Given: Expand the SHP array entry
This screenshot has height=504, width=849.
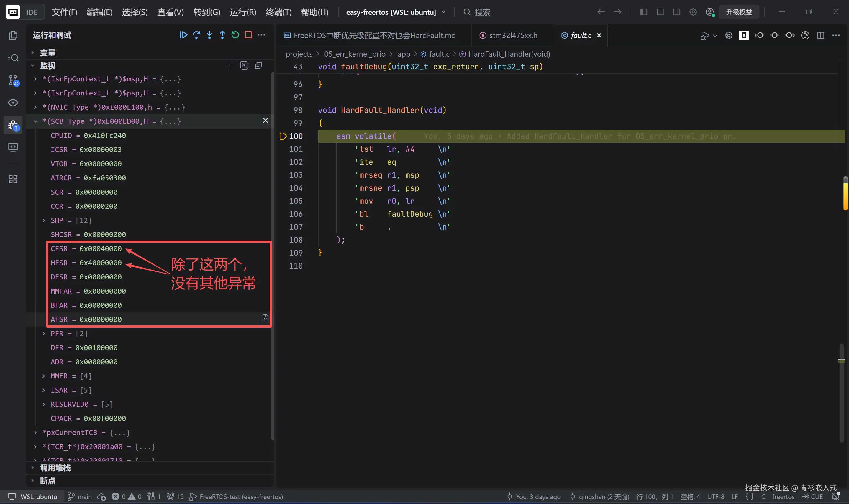Looking at the screenshot, I should pyautogui.click(x=43, y=220).
